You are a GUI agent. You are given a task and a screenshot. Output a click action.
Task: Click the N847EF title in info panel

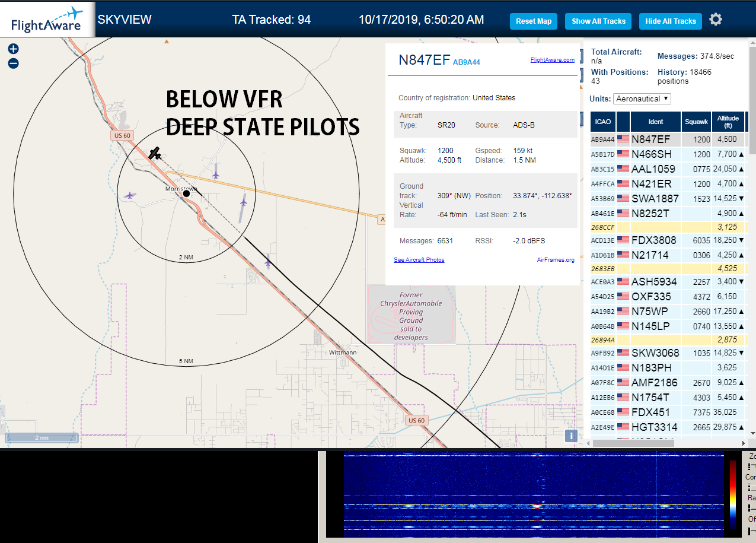click(424, 60)
